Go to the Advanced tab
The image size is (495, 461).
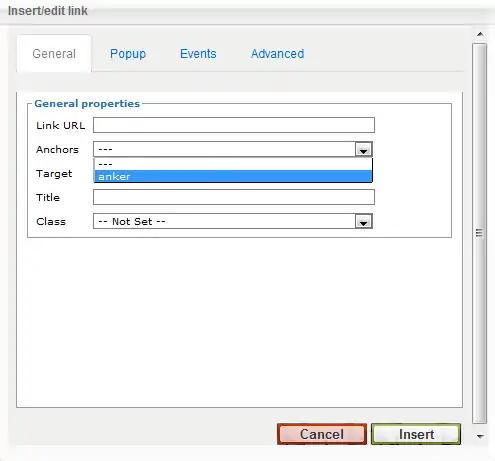click(x=277, y=54)
